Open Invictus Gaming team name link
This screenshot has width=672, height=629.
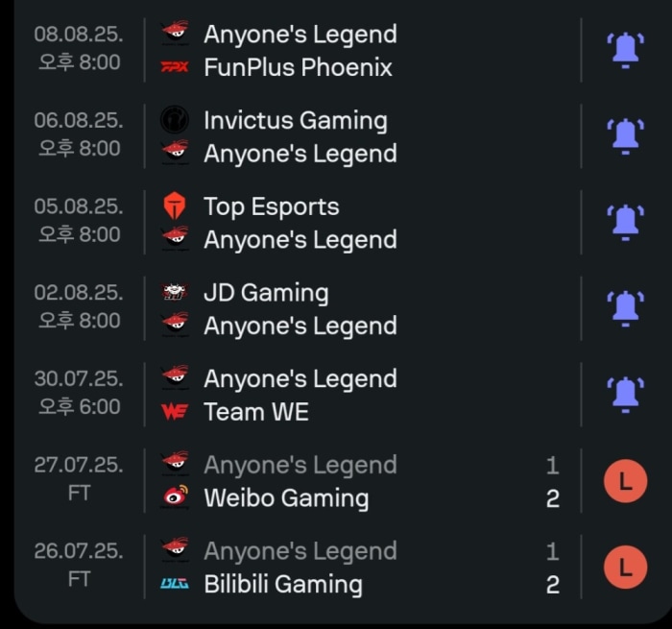(296, 120)
